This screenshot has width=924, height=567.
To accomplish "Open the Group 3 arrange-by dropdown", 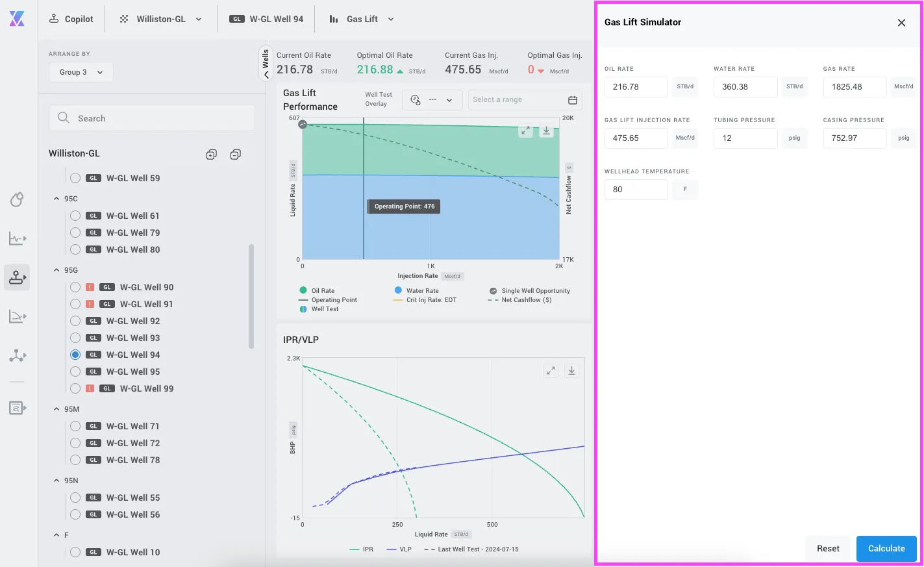I will [x=81, y=72].
